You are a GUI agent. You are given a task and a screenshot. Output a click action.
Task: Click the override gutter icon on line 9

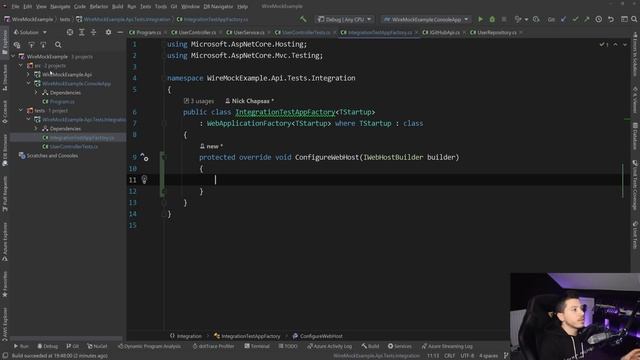point(144,157)
